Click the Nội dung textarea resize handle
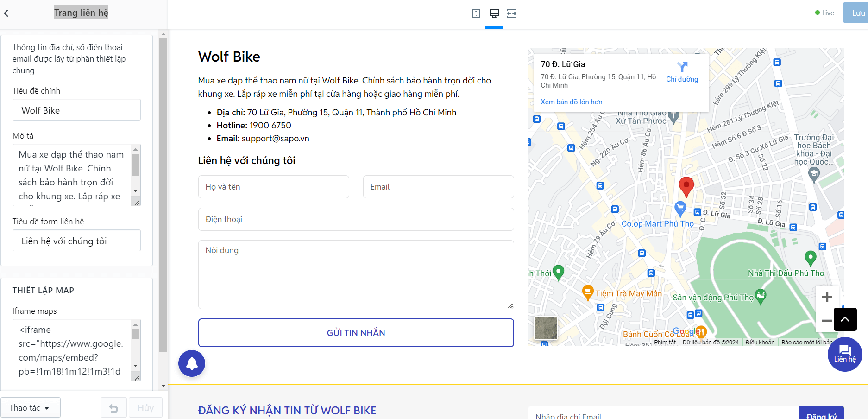The height and width of the screenshot is (419, 868). point(510,305)
